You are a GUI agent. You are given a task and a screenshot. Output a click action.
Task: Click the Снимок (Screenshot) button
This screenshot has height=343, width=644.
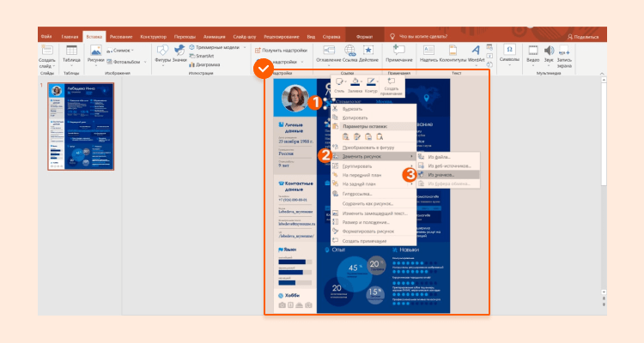pos(121,50)
